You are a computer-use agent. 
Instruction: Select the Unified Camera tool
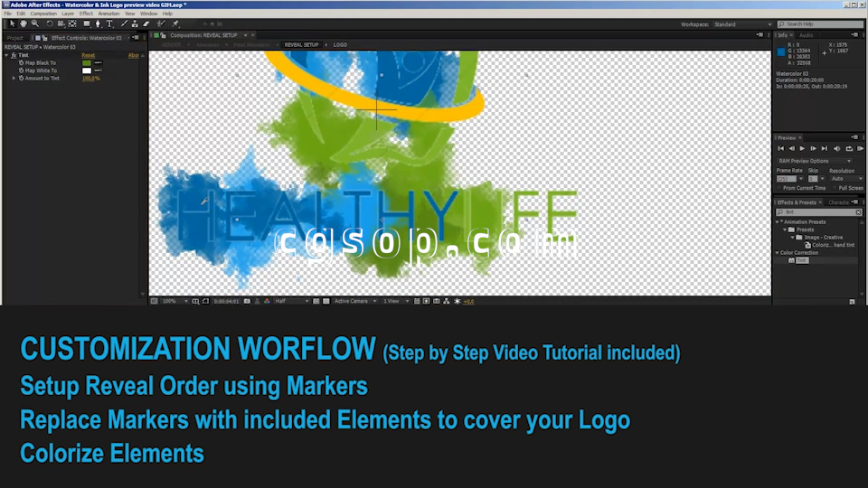tap(61, 23)
